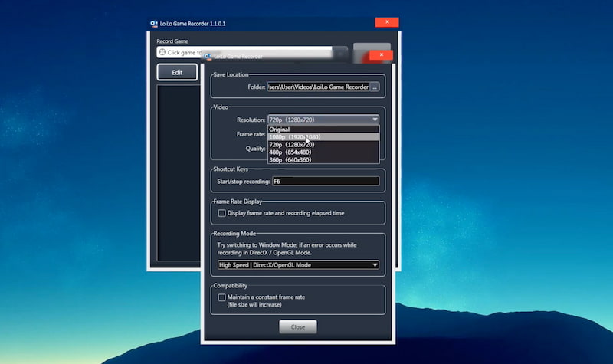Close the main LoiLo Game Recorder window
The width and height of the screenshot is (613, 364).
[386, 22]
